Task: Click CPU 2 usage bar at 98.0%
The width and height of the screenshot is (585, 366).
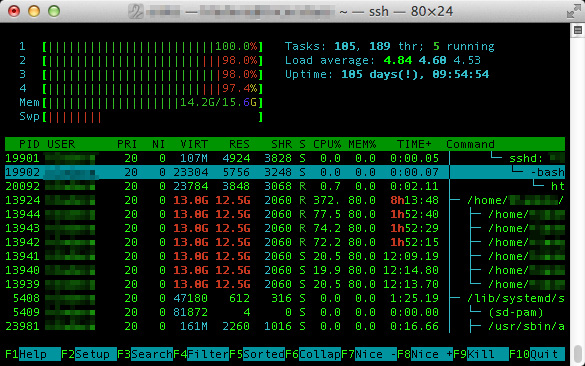Action: [153, 60]
